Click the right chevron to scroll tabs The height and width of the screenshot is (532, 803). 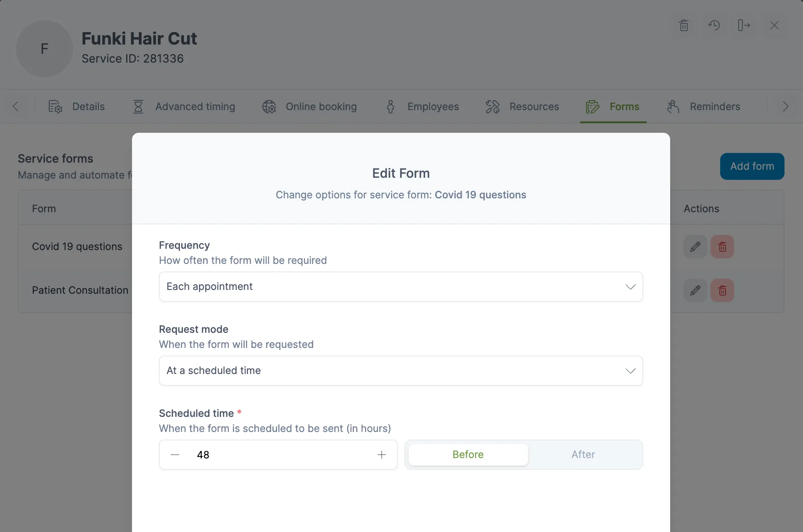click(x=785, y=106)
